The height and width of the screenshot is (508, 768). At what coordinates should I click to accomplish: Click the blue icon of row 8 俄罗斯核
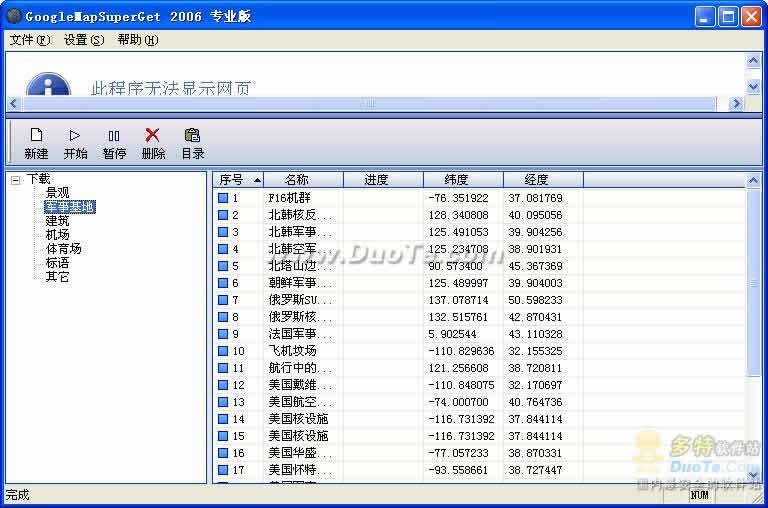tap(223, 317)
